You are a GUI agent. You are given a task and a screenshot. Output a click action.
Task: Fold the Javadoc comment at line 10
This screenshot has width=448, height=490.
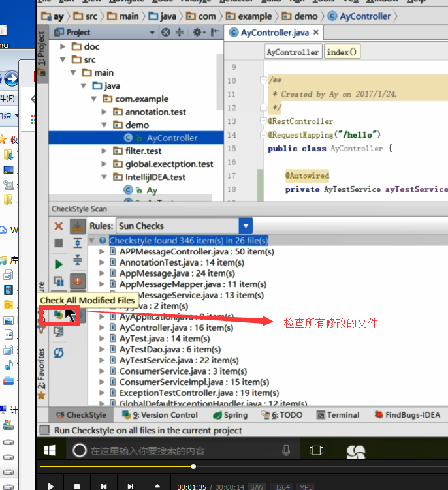coord(263,80)
